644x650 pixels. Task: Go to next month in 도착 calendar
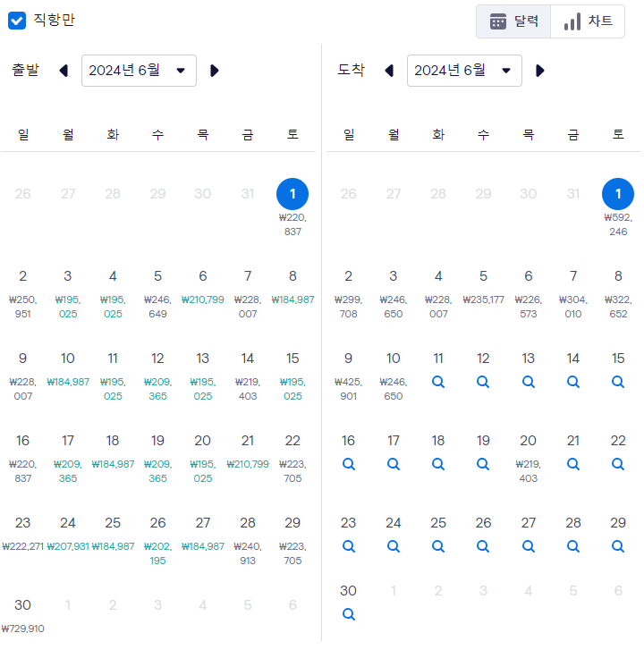click(539, 71)
